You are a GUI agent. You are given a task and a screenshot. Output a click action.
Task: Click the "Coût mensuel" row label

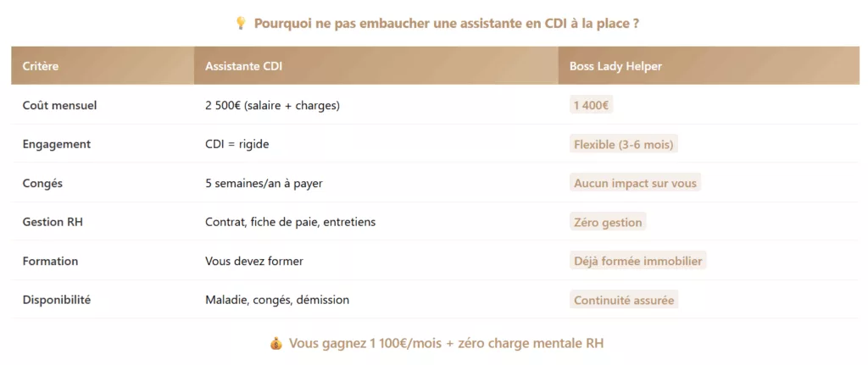coord(59,106)
